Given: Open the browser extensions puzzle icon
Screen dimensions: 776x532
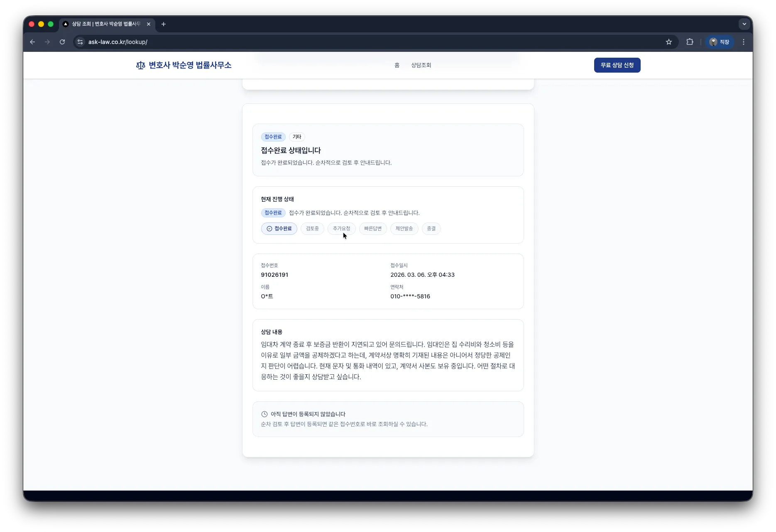Looking at the screenshot, I should click(x=690, y=42).
